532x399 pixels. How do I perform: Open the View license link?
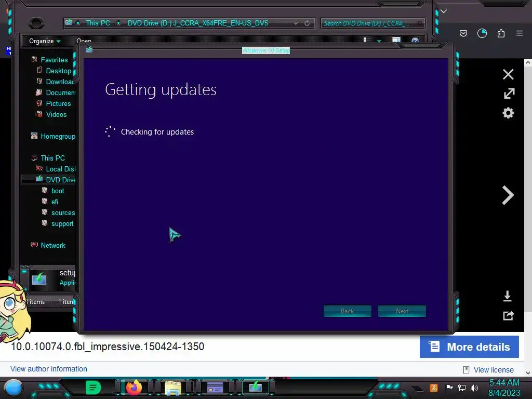pos(494,370)
